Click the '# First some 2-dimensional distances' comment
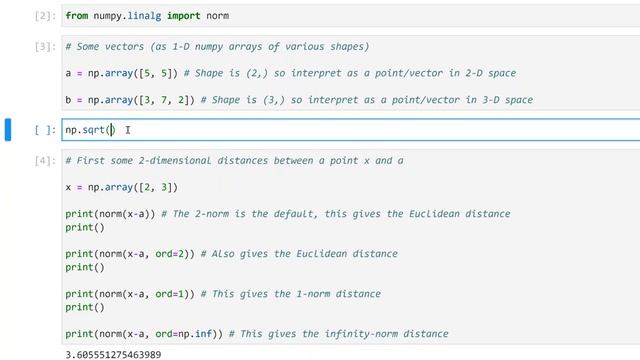This screenshot has width=640, height=360. [x=234, y=161]
